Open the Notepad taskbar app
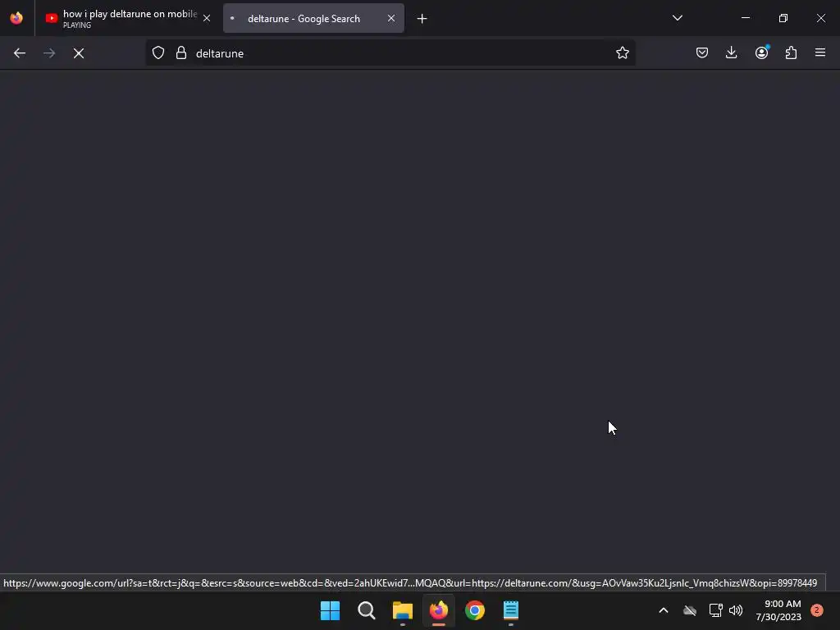The image size is (840, 630). [x=511, y=610]
